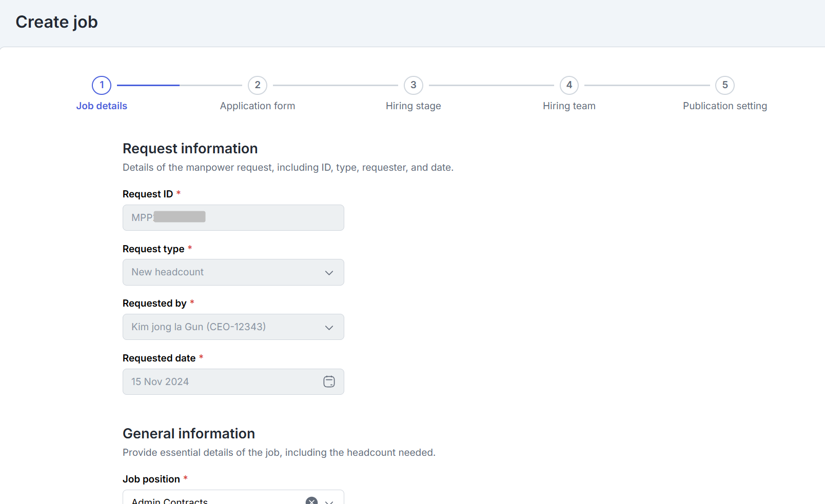Click the step 1 circle in stepper

point(102,85)
